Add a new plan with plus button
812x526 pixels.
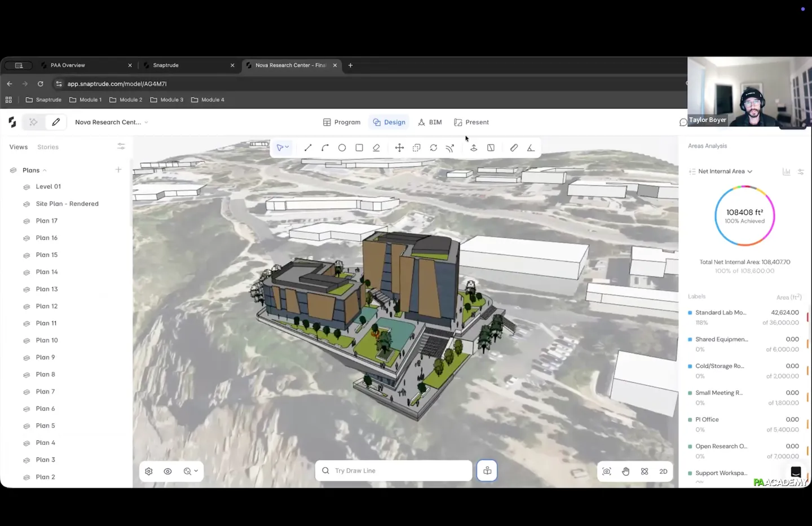118,170
